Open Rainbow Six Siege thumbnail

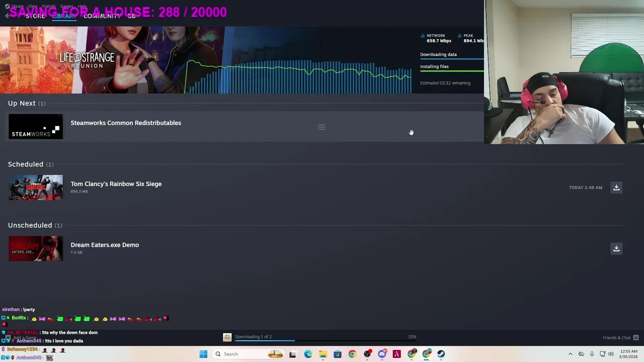(36, 188)
